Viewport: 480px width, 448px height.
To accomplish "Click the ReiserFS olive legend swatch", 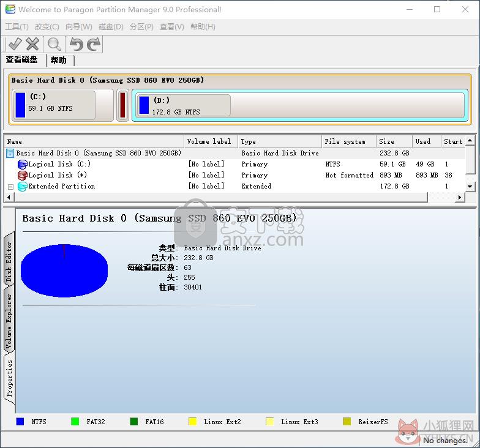I will coord(347,421).
